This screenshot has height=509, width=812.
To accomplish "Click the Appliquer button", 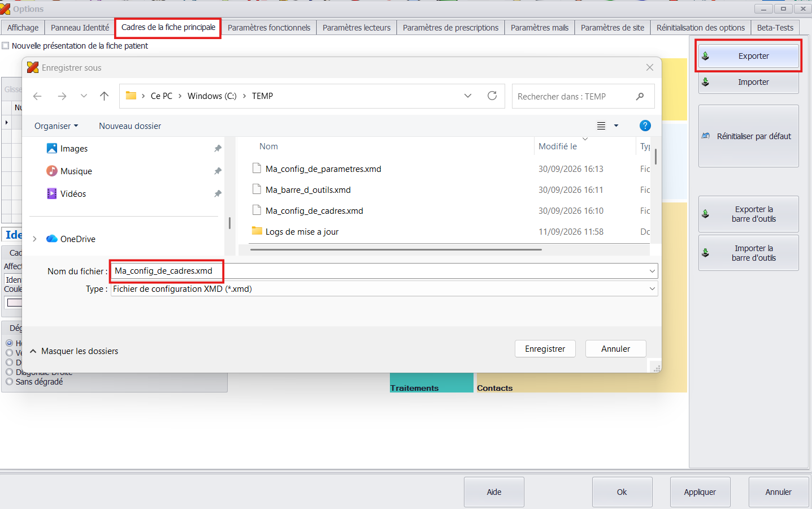I will tap(700, 492).
